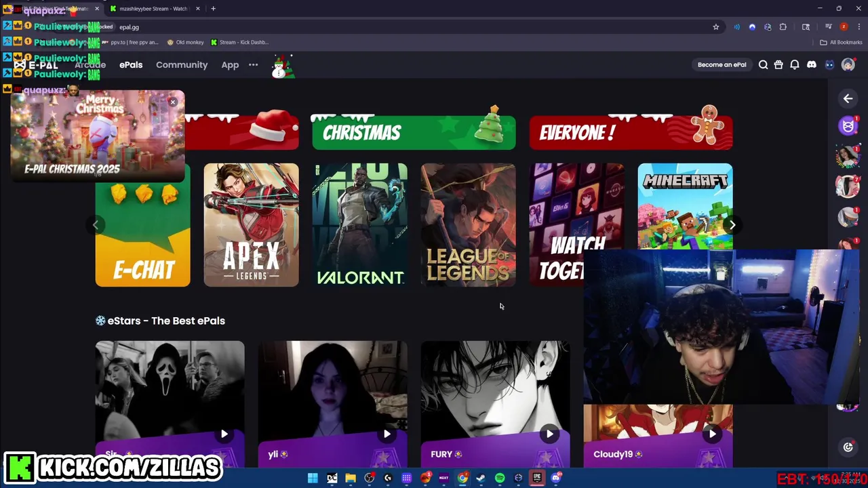
Task: Open the All Bookmarks folder
Action: (841, 42)
